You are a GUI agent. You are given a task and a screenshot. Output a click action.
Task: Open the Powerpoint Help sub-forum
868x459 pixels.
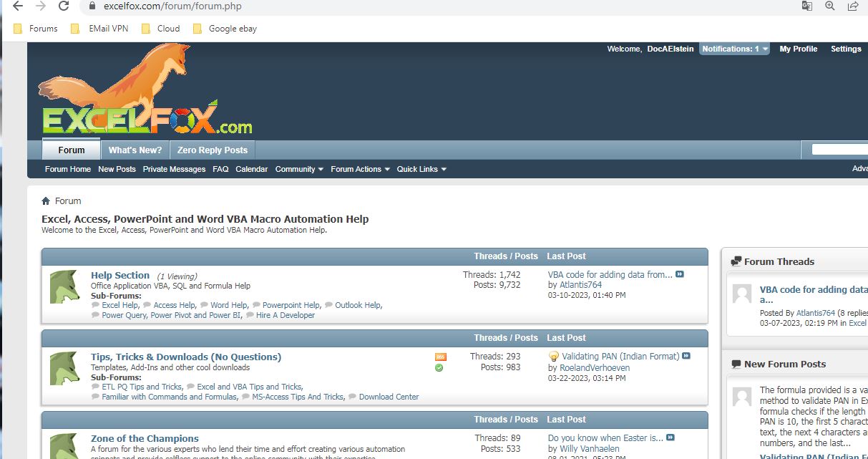pyautogui.click(x=291, y=305)
